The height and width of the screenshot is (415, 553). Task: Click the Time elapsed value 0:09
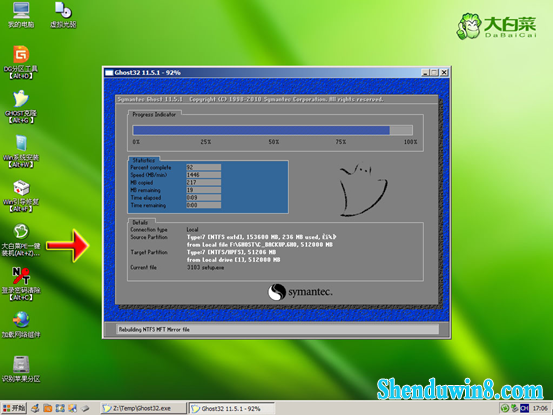(x=203, y=197)
